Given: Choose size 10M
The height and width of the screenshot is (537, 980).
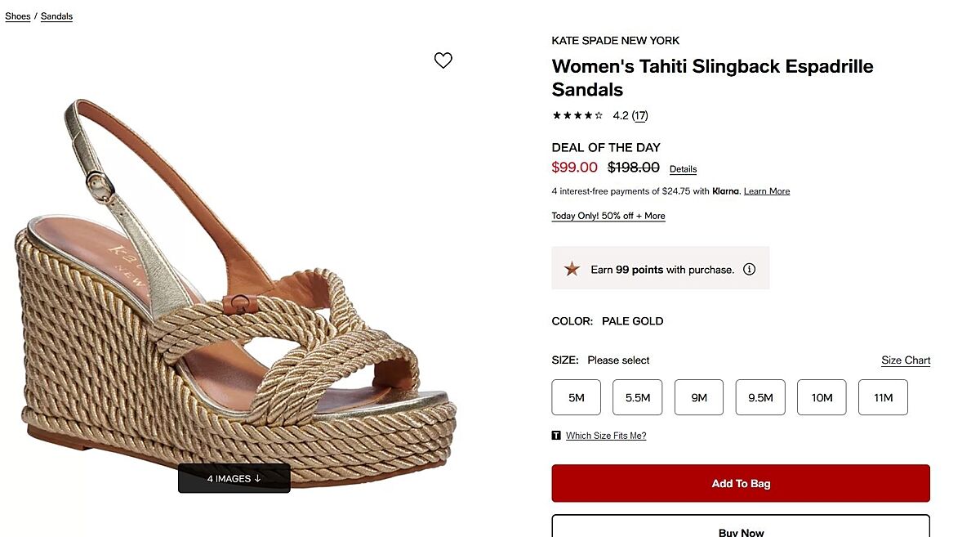Looking at the screenshot, I should coord(822,397).
